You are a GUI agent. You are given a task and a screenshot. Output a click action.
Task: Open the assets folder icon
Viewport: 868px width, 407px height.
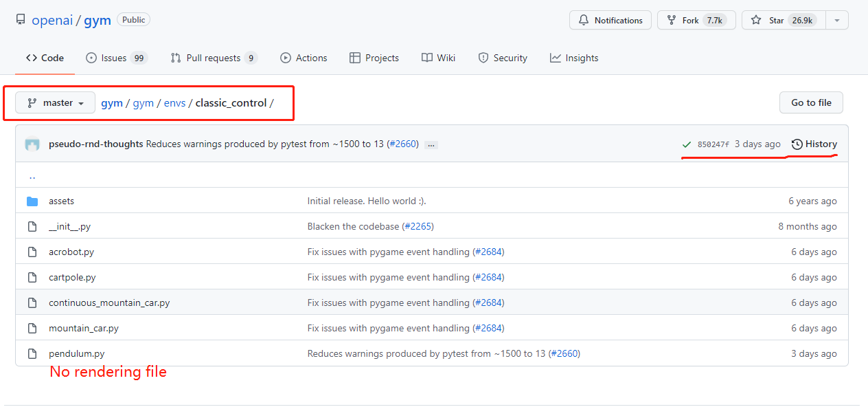pyautogui.click(x=32, y=201)
